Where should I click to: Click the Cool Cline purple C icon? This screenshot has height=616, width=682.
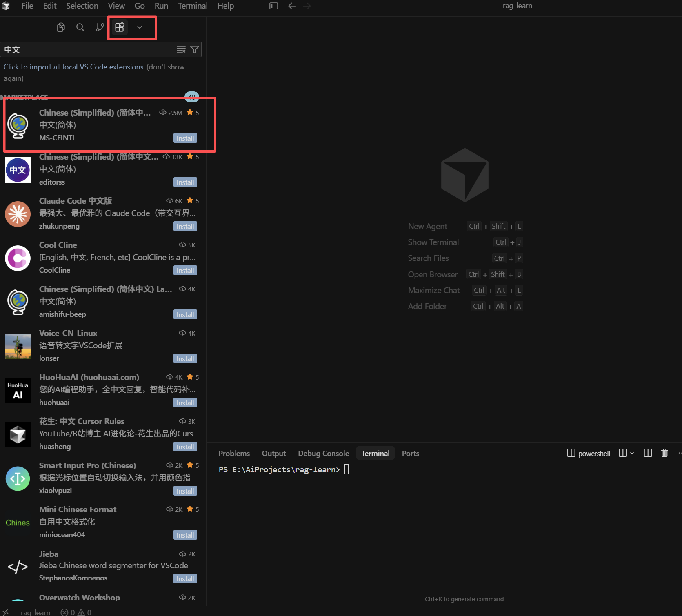(x=18, y=258)
